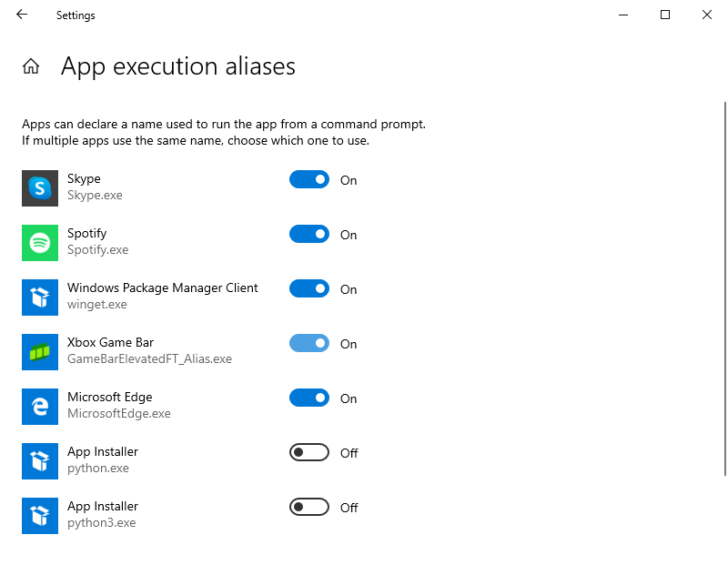Click the green Spotify icon

tap(40, 243)
